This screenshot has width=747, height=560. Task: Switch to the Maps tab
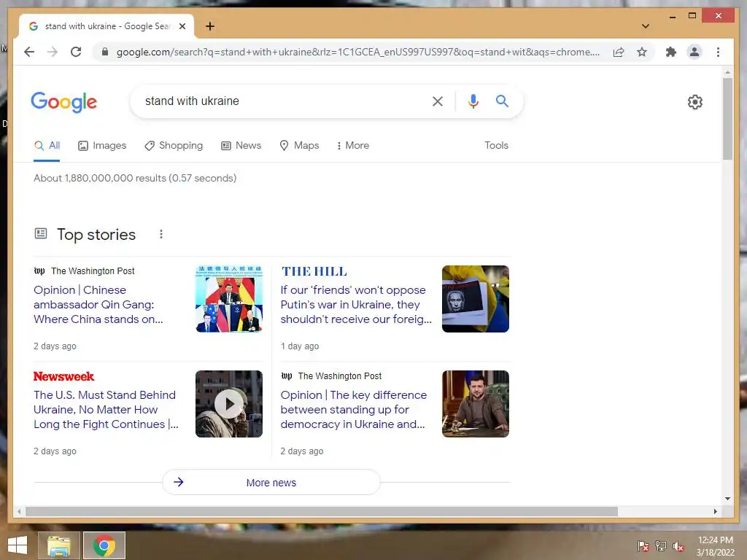point(299,146)
